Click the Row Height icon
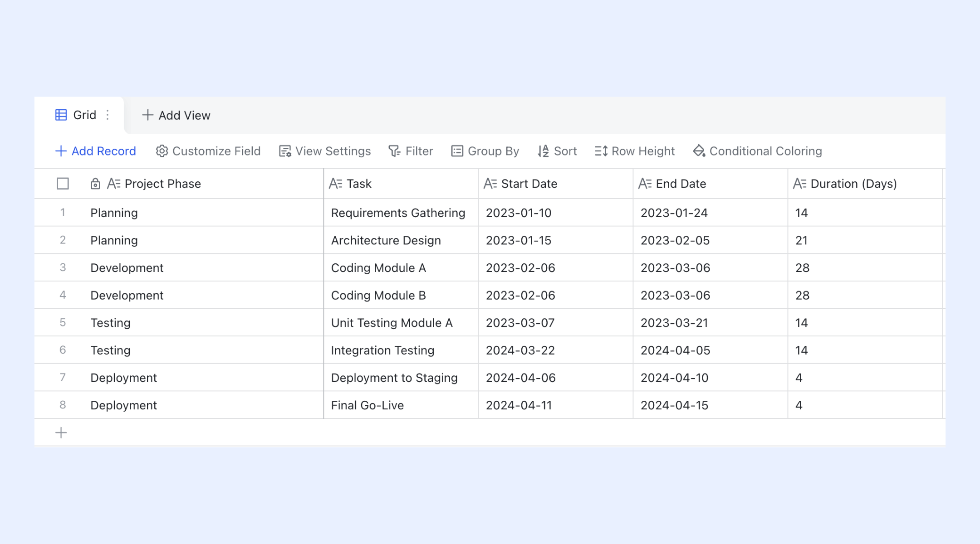The height and width of the screenshot is (544, 980). point(601,151)
